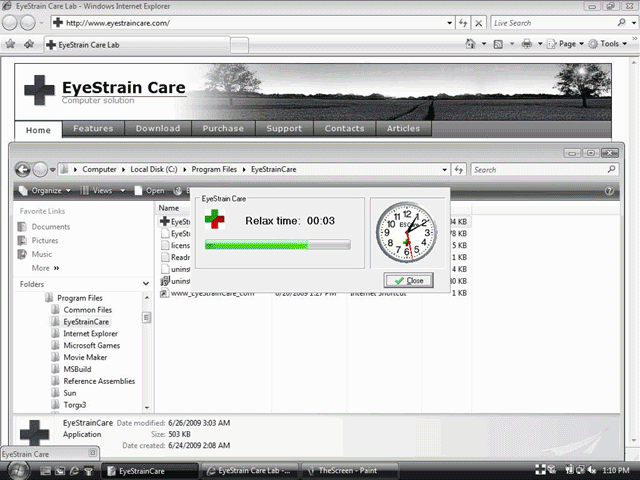Click the Windows Start orb
The width and height of the screenshot is (640, 480).
[x=18, y=471]
